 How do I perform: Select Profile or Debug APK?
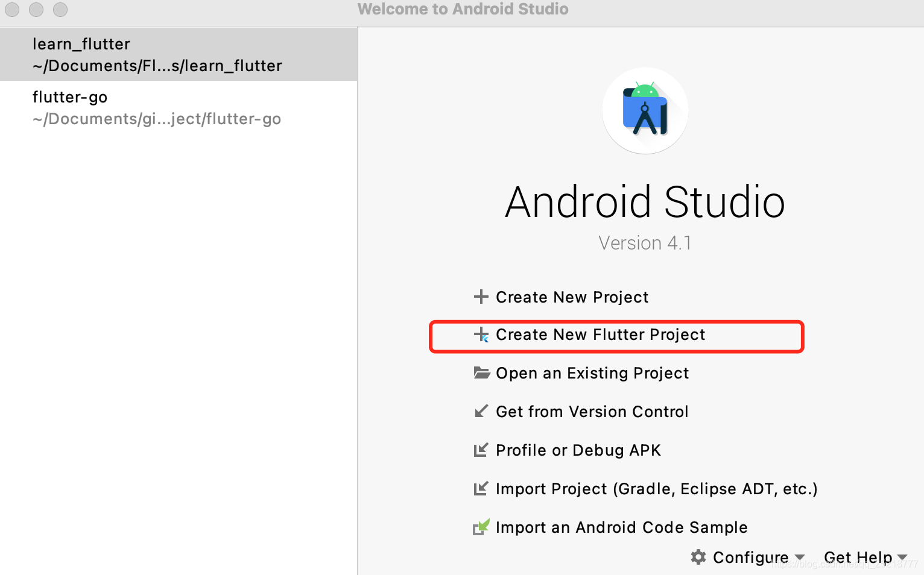pos(578,450)
